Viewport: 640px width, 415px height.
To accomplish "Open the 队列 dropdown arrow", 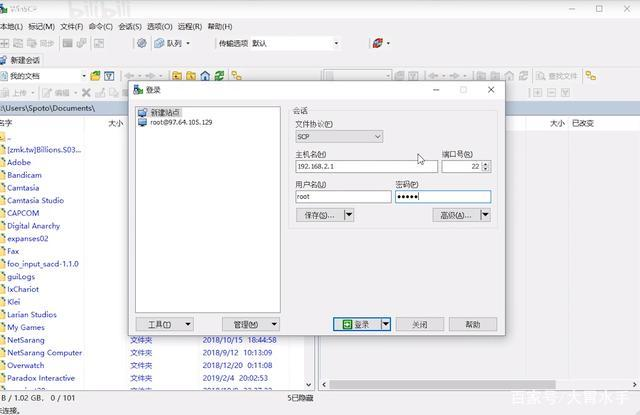I will coord(188,43).
